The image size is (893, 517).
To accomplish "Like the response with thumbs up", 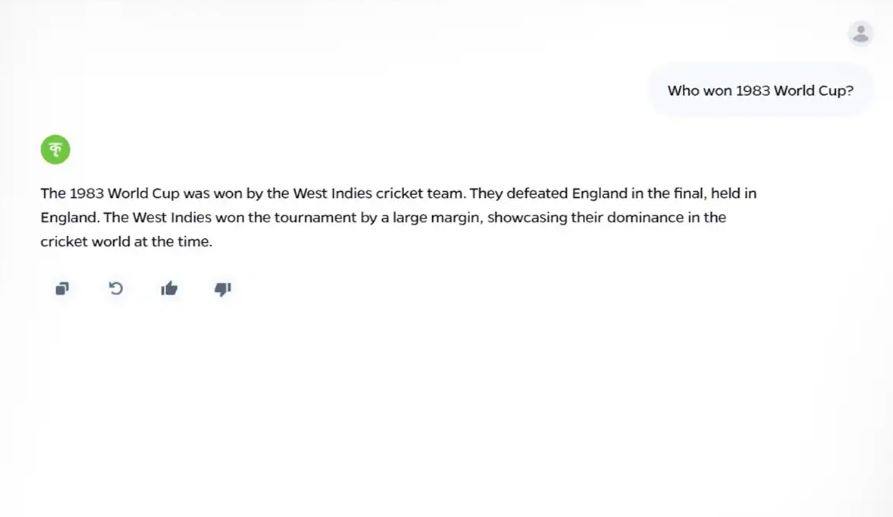I will tap(169, 289).
